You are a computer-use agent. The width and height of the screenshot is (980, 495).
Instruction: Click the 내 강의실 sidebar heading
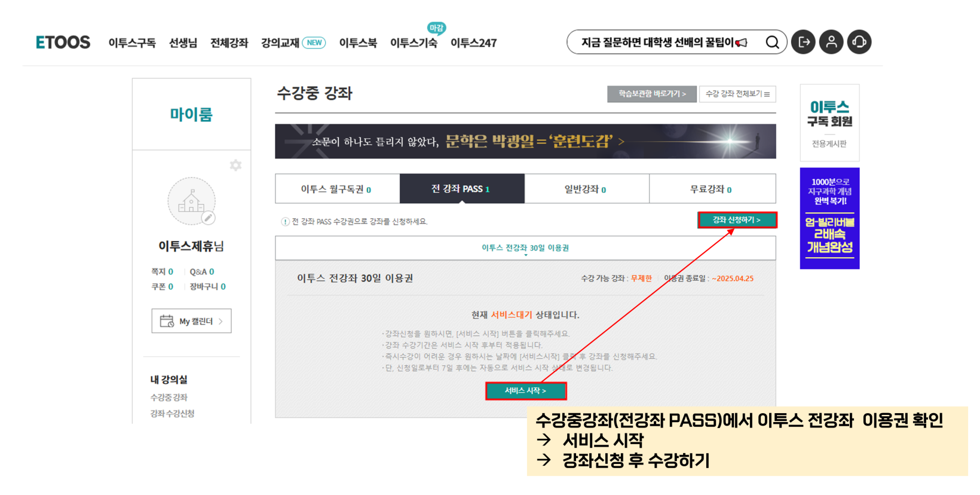[x=169, y=380]
